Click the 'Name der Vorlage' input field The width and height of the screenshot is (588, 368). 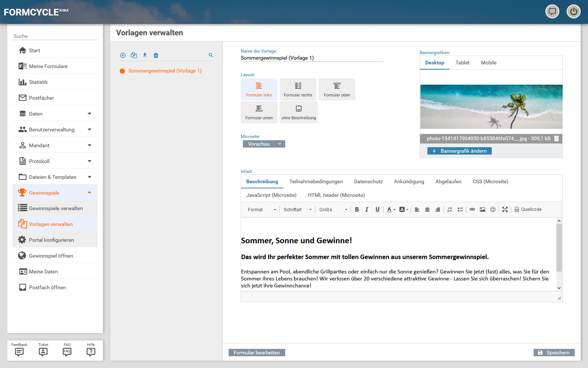pyautogui.click(x=312, y=58)
